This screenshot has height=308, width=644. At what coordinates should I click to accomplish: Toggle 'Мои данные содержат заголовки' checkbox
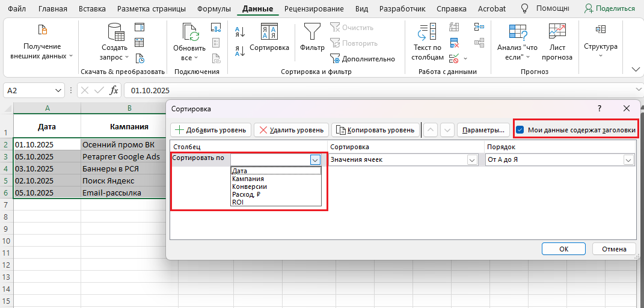point(520,129)
